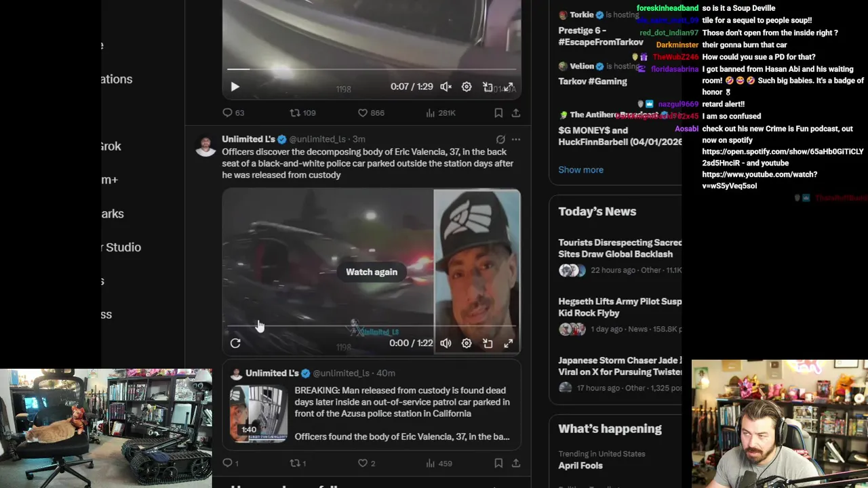Toggle picture-in-picture on the top video
This screenshot has height=488, width=868.
click(x=488, y=87)
